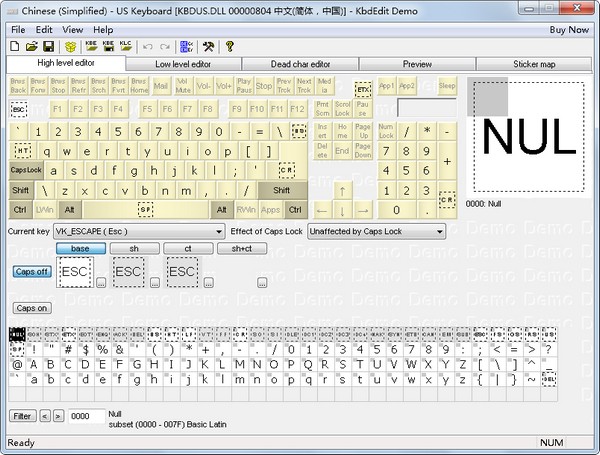
Task: Switch to the Sticker map tab
Action: [x=534, y=64]
